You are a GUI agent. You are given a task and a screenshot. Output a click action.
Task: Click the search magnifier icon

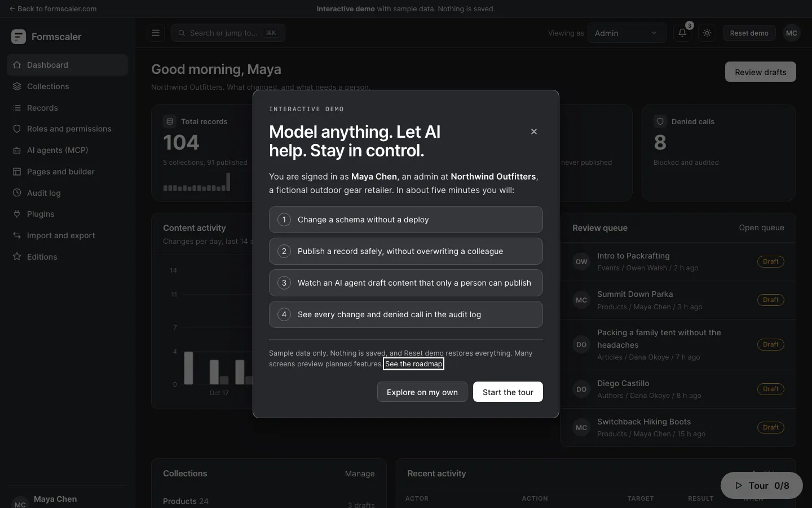click(x=182, y=33)
